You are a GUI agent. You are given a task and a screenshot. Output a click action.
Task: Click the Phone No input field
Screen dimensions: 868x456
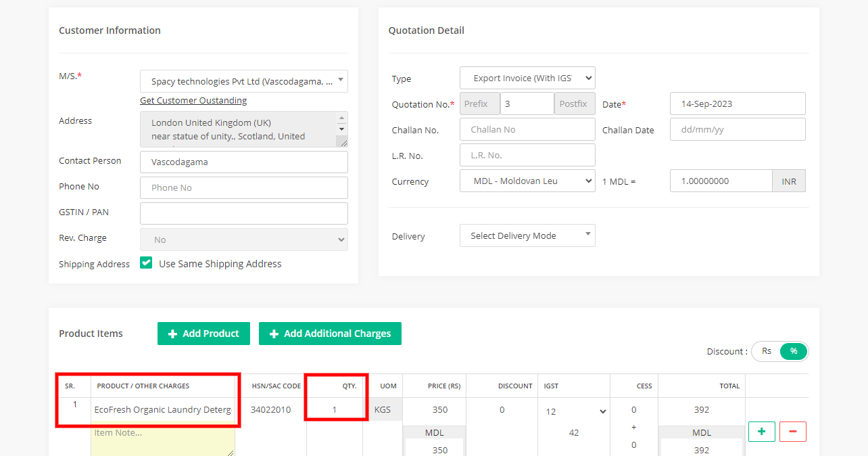click(243, 188)
